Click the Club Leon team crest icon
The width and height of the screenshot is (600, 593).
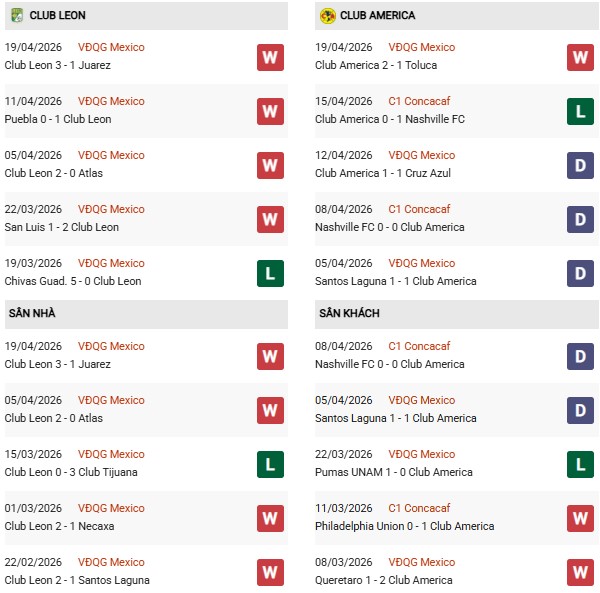(17, 16)
